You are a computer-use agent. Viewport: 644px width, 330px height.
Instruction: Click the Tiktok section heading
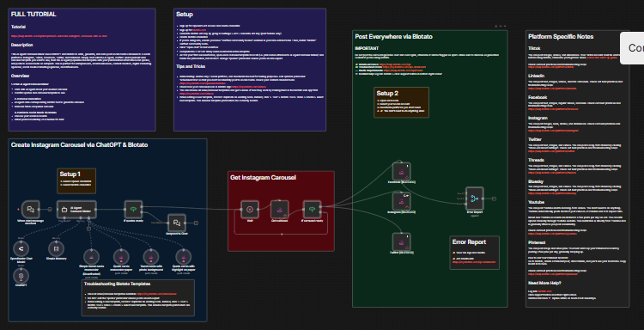click(x=534, y=48)
